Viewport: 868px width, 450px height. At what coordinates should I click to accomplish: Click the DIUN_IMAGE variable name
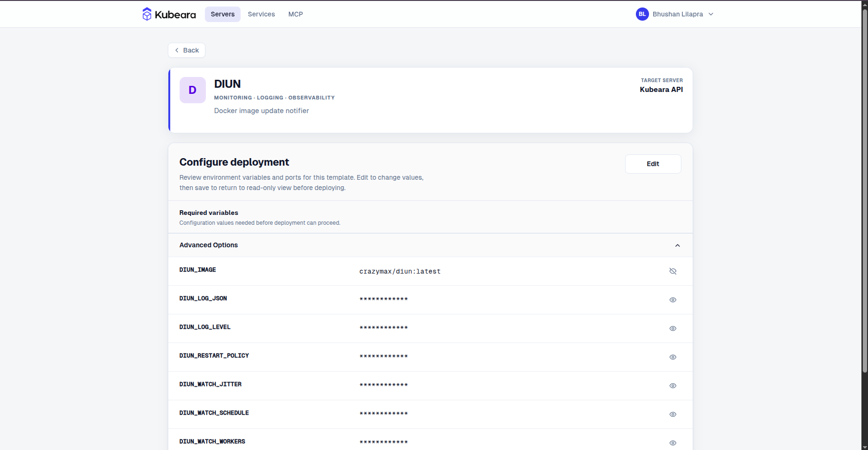197,270
